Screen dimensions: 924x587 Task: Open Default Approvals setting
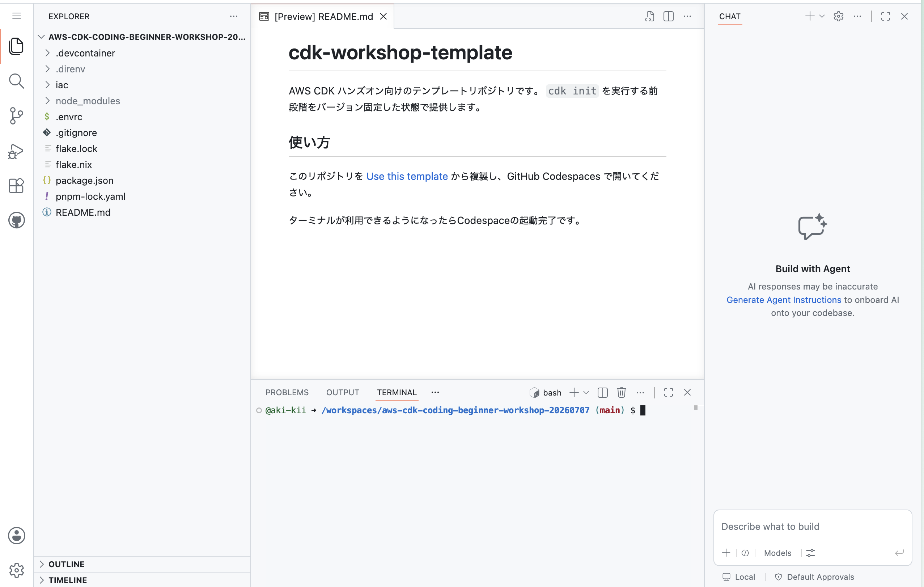click(x=815, y=577)
